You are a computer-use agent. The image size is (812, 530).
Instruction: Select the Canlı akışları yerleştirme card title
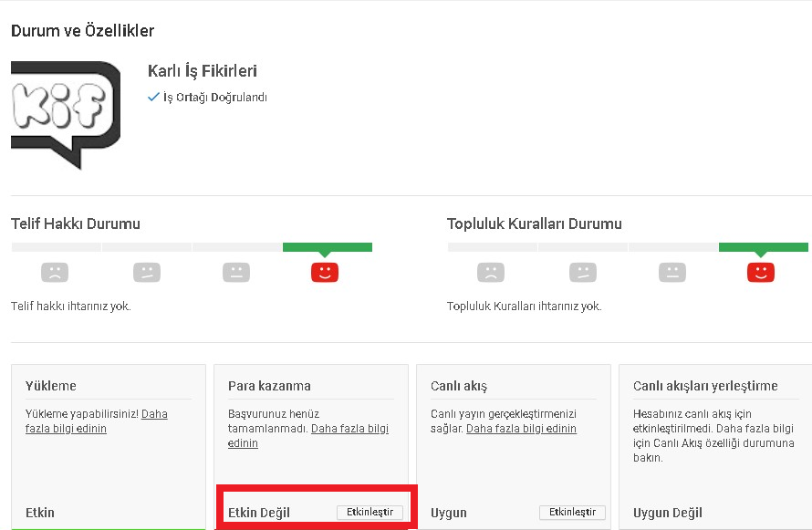click(705, 386)
